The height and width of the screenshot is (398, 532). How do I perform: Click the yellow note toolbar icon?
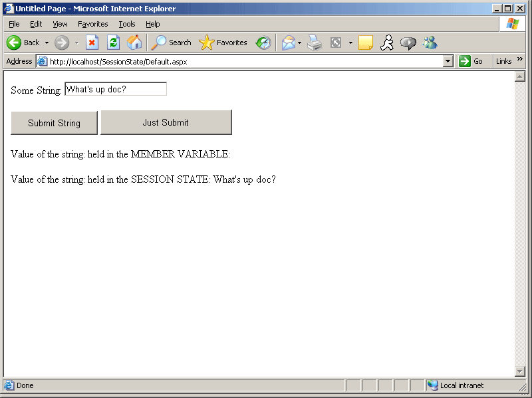(365, 43)
